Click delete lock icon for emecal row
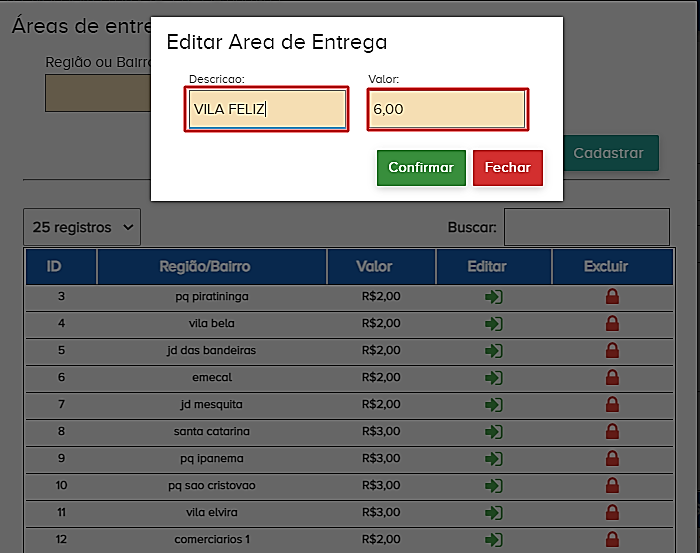The image size is (700, 553). click(612, 378)
